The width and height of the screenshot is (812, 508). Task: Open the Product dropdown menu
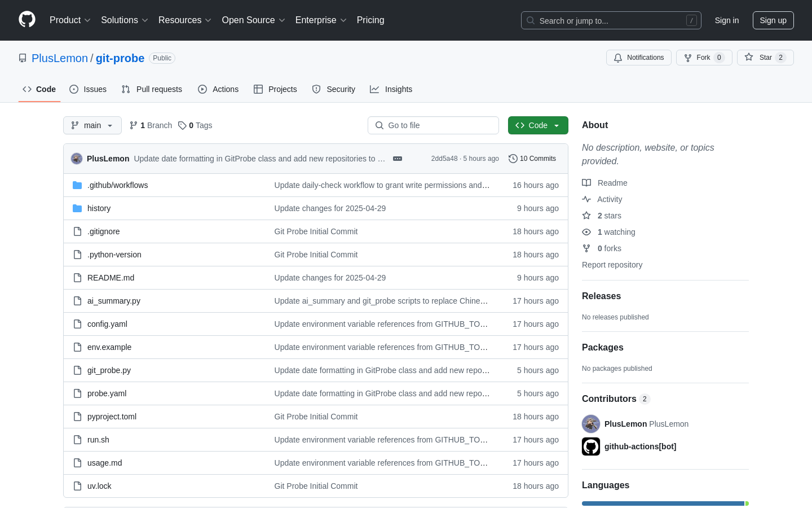click(70, 20)
